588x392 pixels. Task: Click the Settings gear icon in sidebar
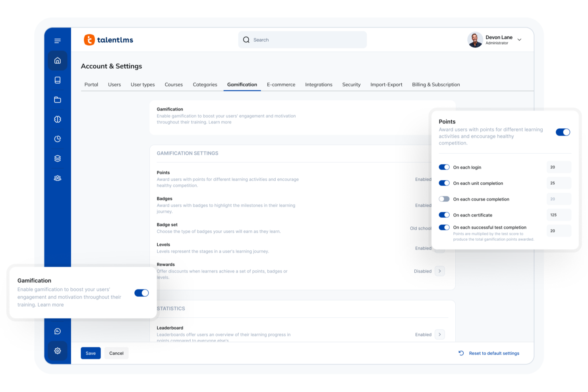58,351
